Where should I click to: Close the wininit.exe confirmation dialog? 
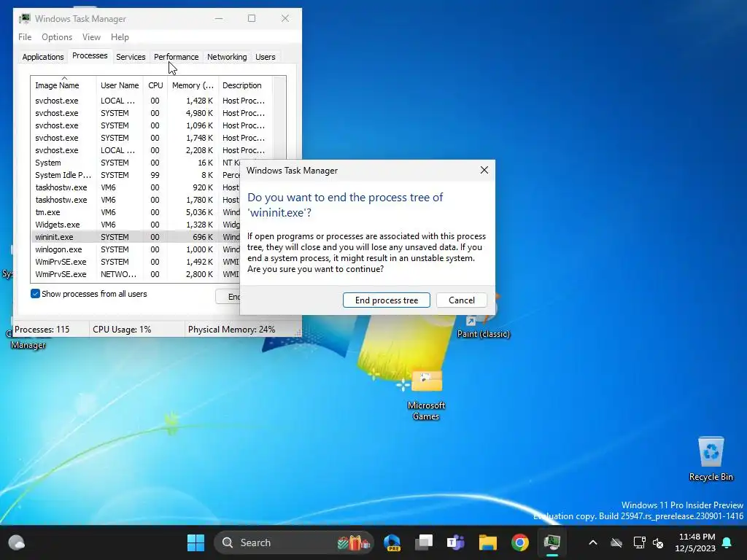coord(484,170)
